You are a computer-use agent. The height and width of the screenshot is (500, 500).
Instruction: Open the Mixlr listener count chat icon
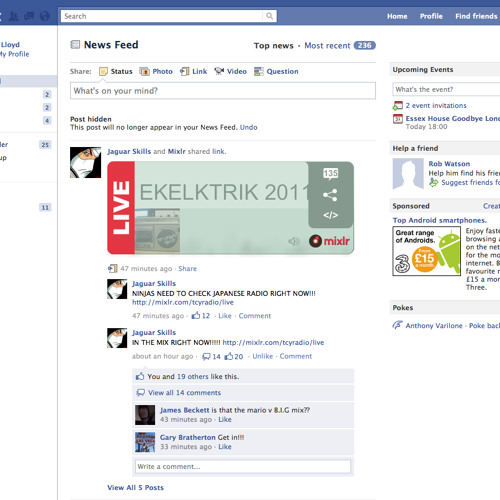click(330, 174)
